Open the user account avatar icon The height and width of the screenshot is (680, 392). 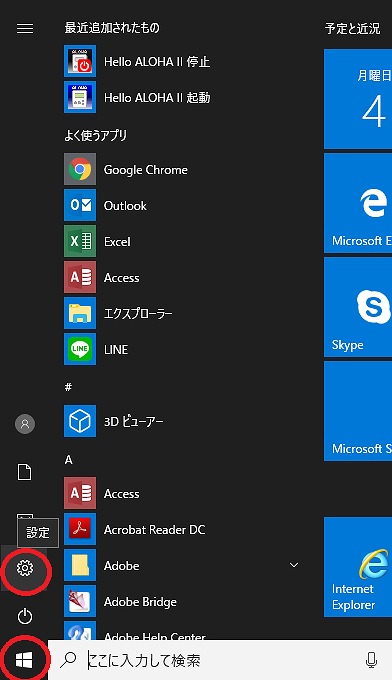[25, 424]
